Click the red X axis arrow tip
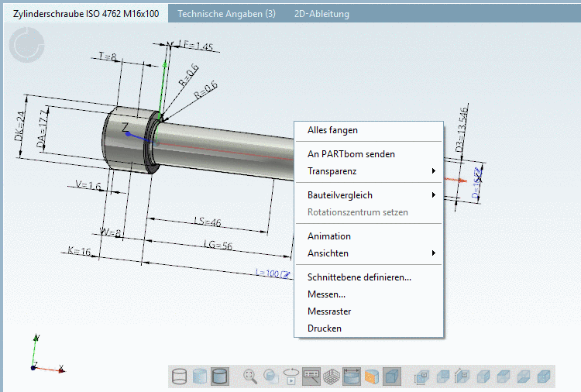The image size is (581, 392). pos(462,181)
